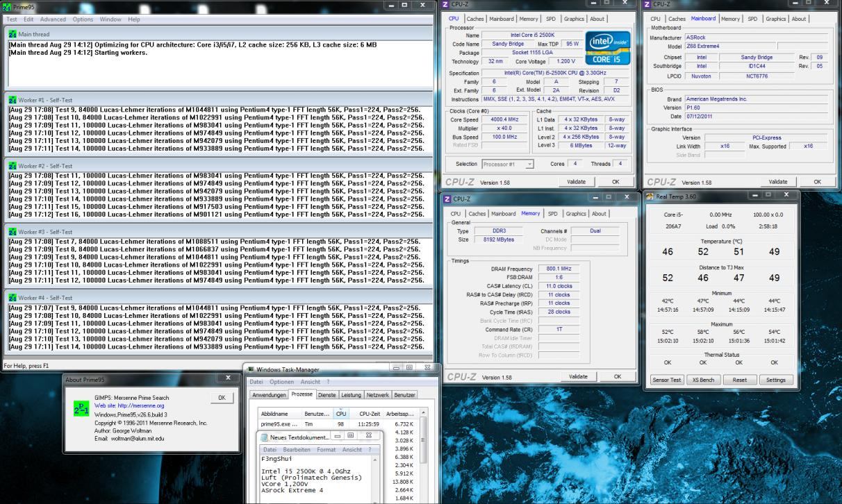Click the Worker #4 Self-Test icon

(x=13, y=297)
